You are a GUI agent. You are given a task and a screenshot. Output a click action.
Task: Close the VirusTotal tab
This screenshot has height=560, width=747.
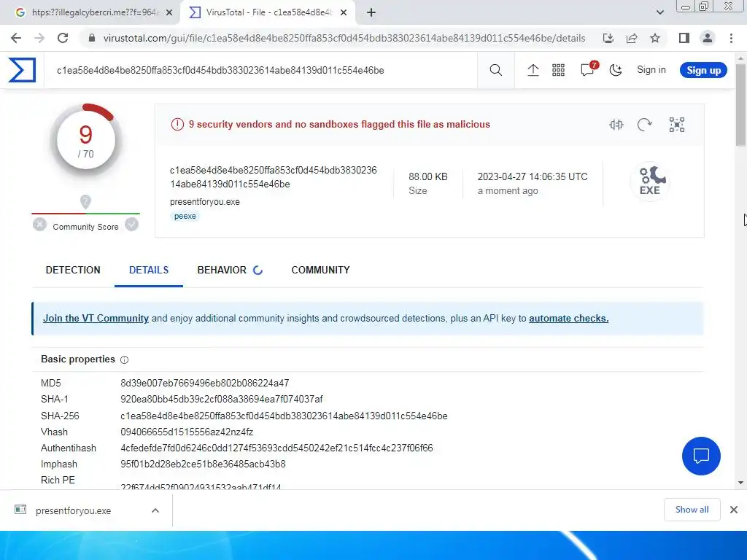(x=344, y=13)
